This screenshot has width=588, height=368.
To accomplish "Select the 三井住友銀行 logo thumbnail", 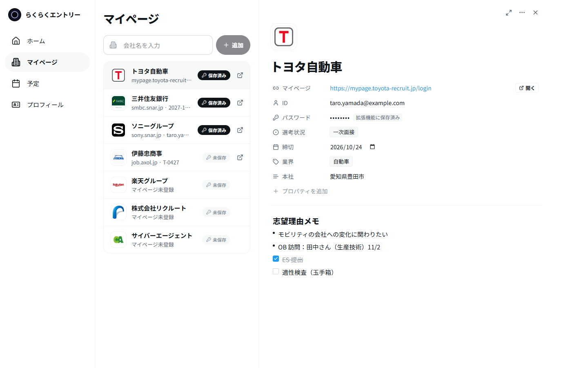I will tap(118, 103).
